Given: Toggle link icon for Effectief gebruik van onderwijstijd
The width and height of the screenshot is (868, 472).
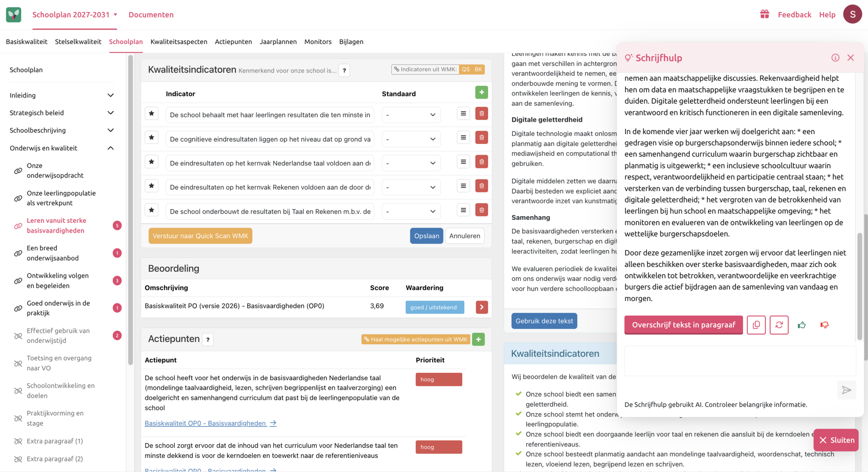Looking at the screenshot, I should tap(18, 335).
